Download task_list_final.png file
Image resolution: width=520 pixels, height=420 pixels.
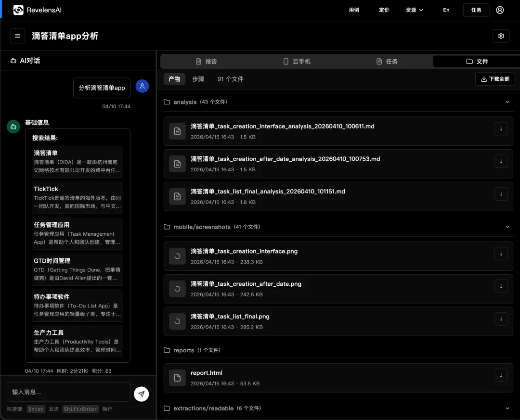point(501,319)
